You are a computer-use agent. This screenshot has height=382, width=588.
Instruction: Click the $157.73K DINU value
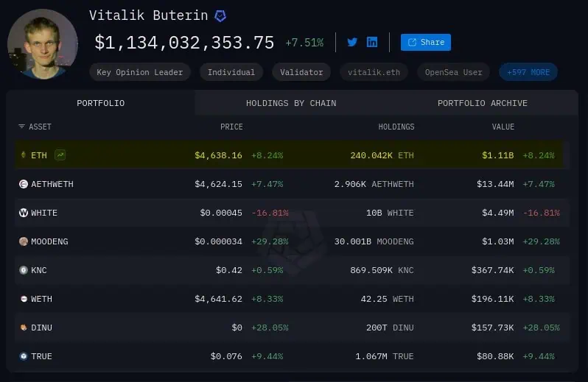[x=492, y=328]
